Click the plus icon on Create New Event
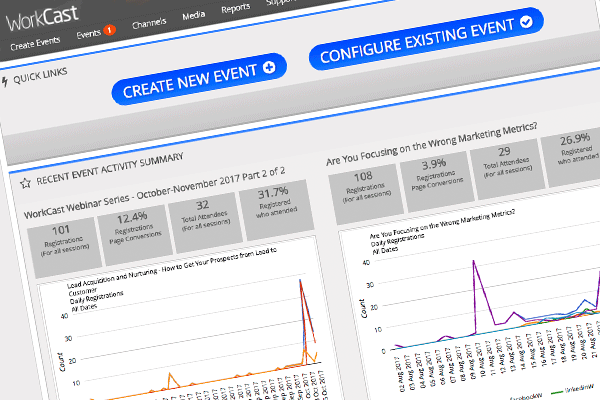Image resolution: width=600 pixels, height=400 pixels. (269, 67)
